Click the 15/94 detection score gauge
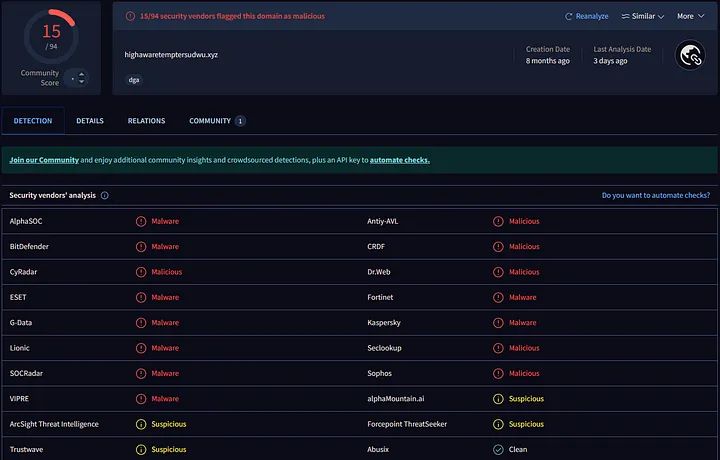The width and height of the screenshot is (720, 460). [51, 36]
